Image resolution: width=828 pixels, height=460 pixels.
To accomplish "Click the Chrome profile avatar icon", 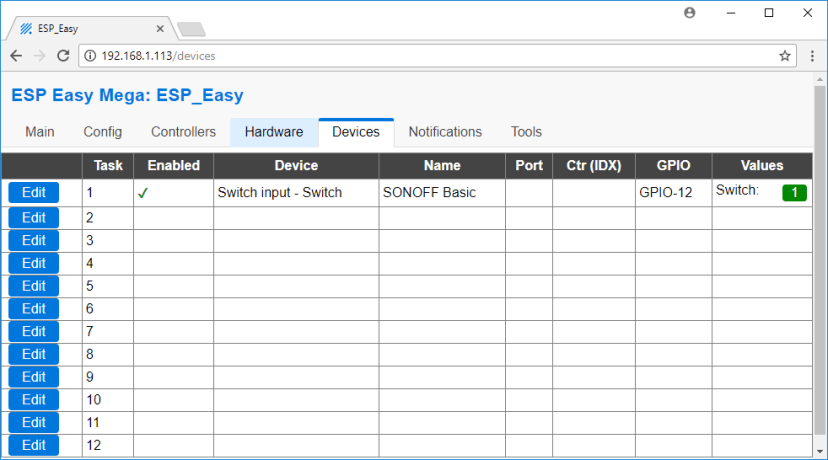I will pos(690,13).
